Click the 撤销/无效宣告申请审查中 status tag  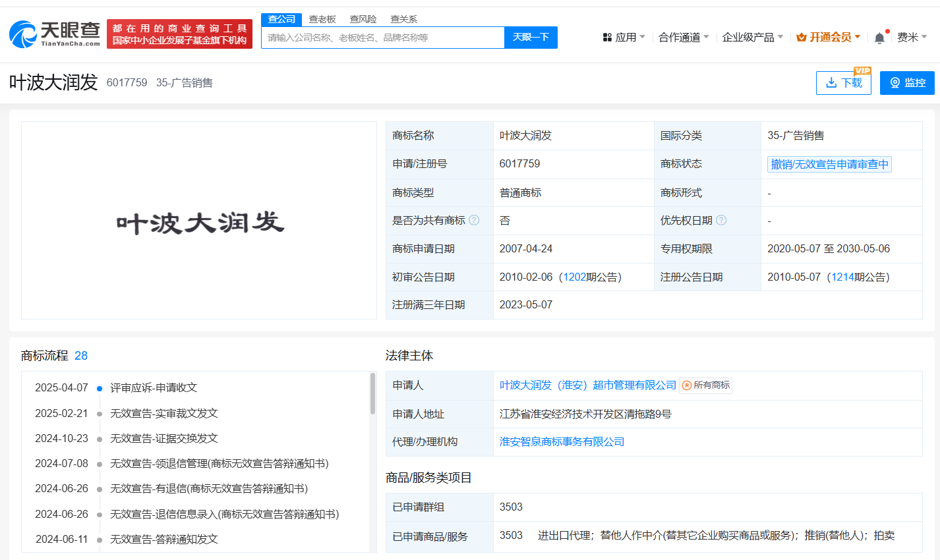click(829, 164)
